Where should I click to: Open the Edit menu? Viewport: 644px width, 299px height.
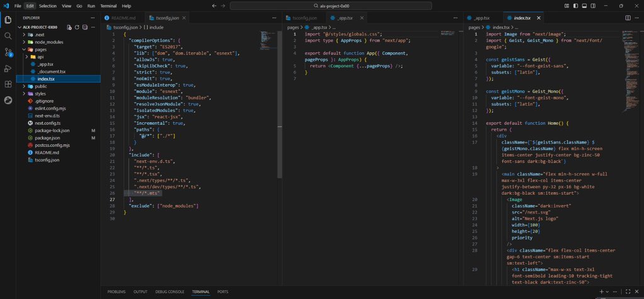click(30, 6)
